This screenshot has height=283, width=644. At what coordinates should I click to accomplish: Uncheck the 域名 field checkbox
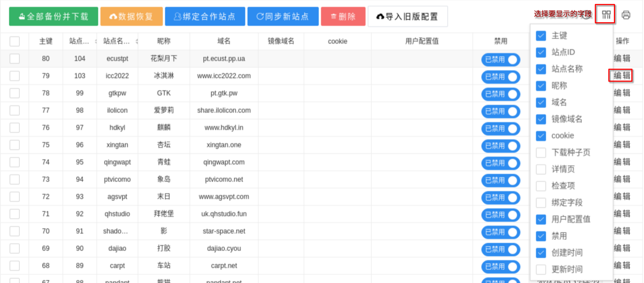541,102
